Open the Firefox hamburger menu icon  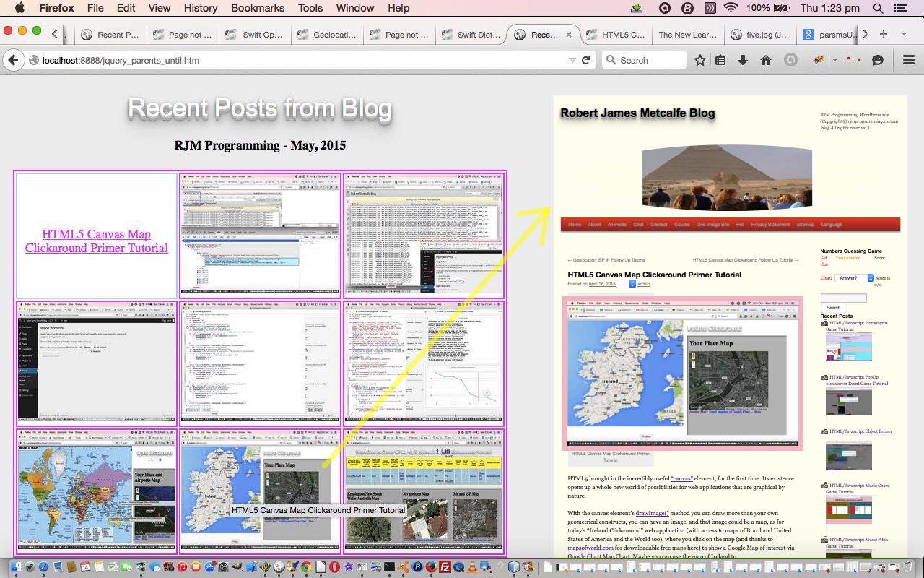tap(908, 60)
